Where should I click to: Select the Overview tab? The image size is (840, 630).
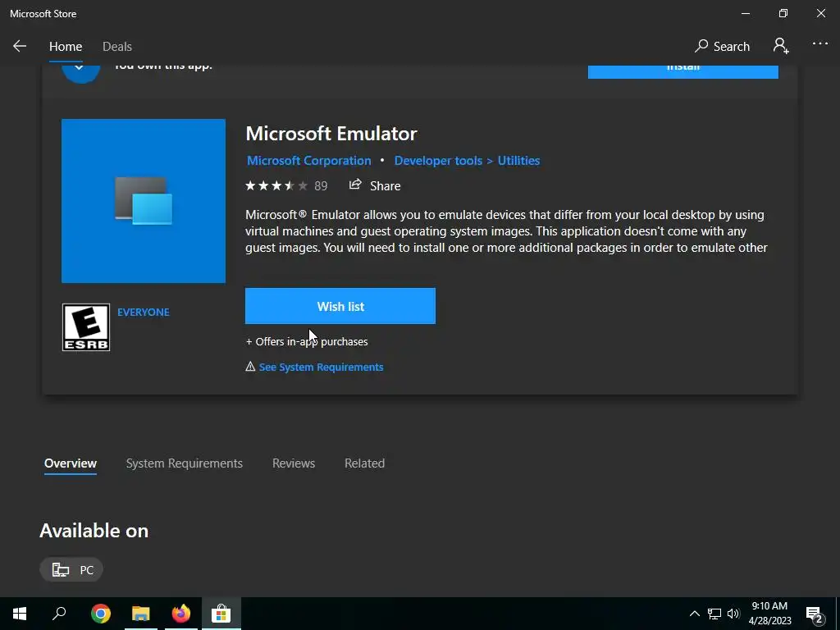[x=71, y=463]
